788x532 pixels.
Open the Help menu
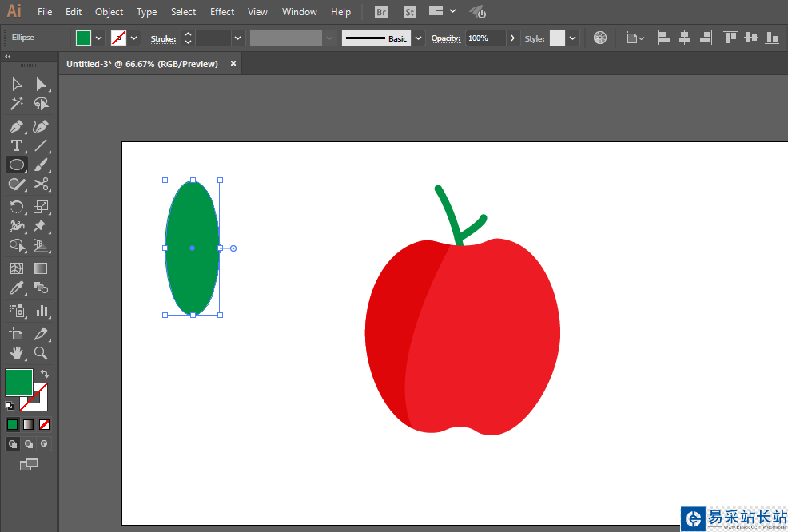tap(340, 11)
